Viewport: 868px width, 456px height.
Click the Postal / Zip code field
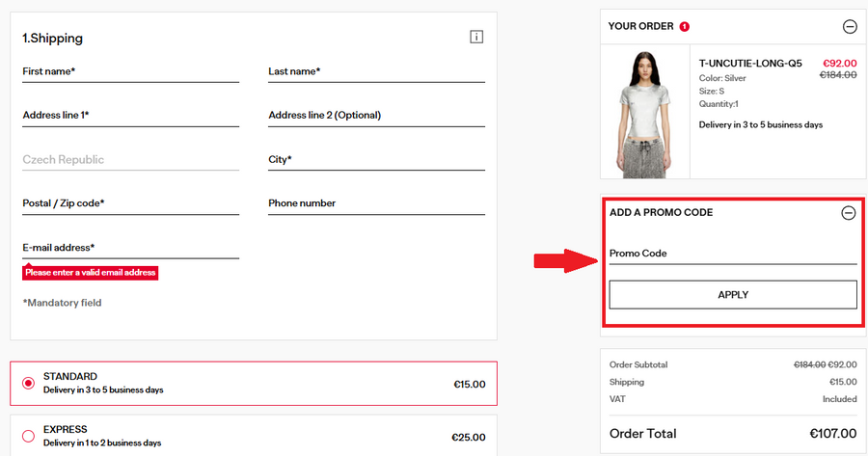pos(130,203)
